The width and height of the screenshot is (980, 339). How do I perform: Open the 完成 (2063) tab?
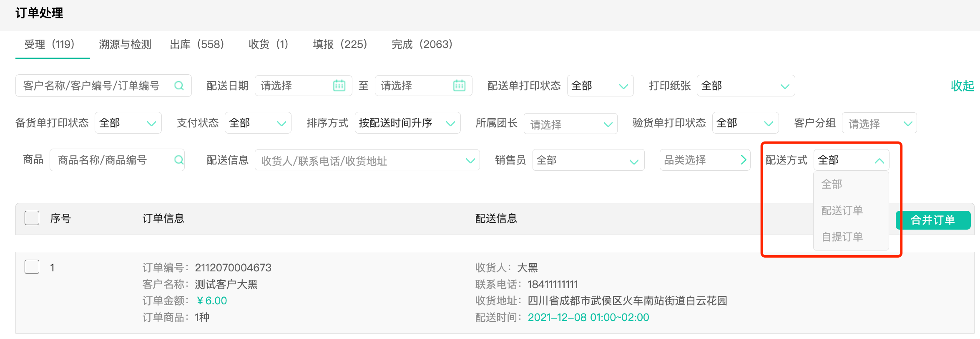point(422,44)
